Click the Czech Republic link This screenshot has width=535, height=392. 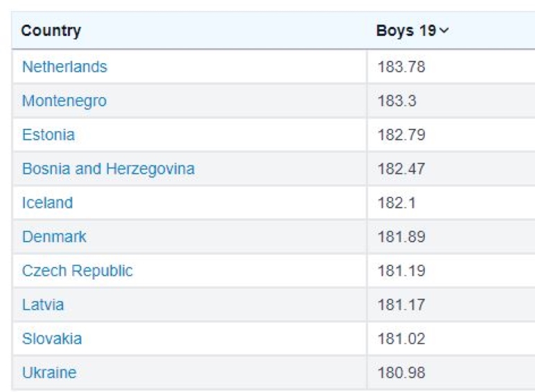click(x=77, y=271)
